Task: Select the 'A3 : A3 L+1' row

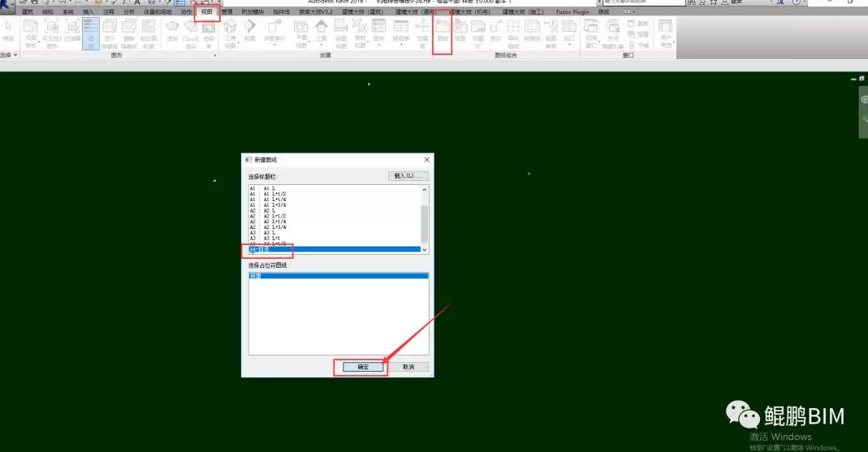Action: [335, 239]
